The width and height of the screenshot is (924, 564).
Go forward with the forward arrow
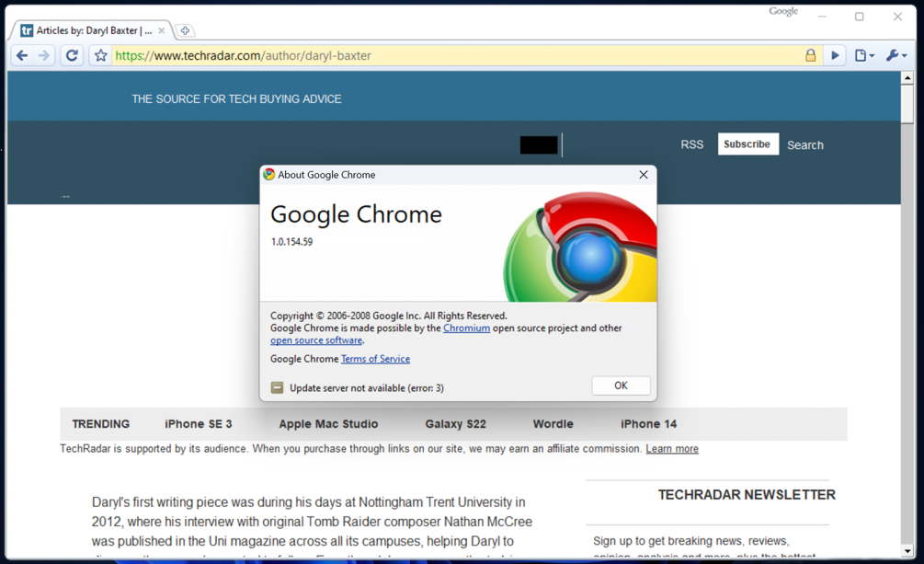44,55
